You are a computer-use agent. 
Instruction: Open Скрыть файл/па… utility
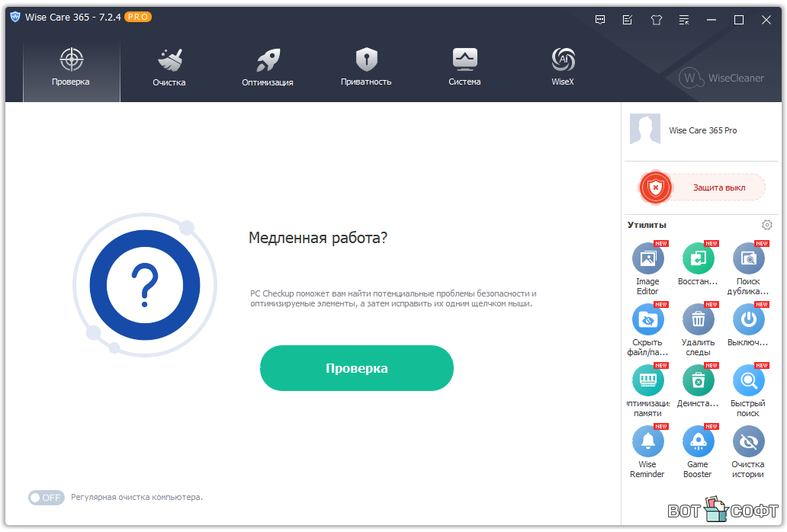pos(647,319)
